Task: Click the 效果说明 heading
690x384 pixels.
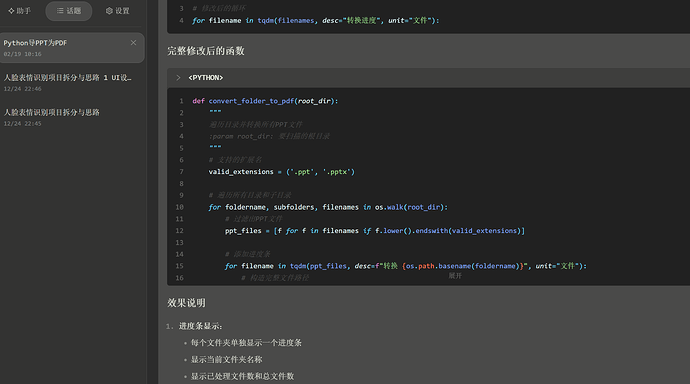Action: coord(186,303)
